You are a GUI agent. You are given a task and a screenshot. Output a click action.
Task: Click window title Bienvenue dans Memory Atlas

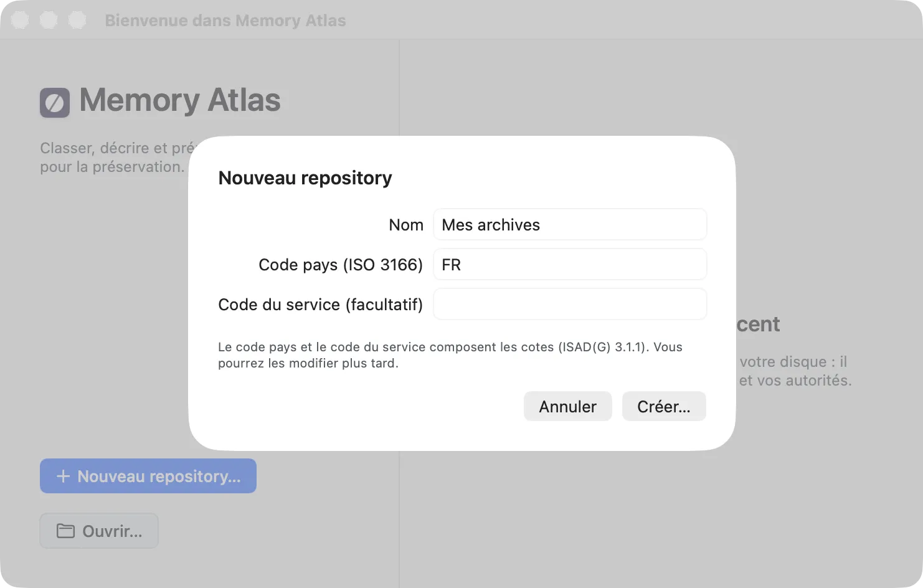point(225,21)
